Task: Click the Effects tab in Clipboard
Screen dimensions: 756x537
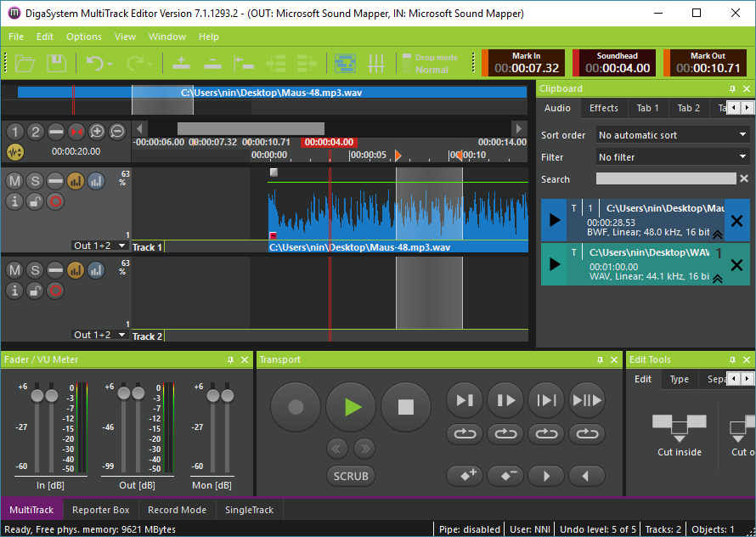Action: (604, 108)
